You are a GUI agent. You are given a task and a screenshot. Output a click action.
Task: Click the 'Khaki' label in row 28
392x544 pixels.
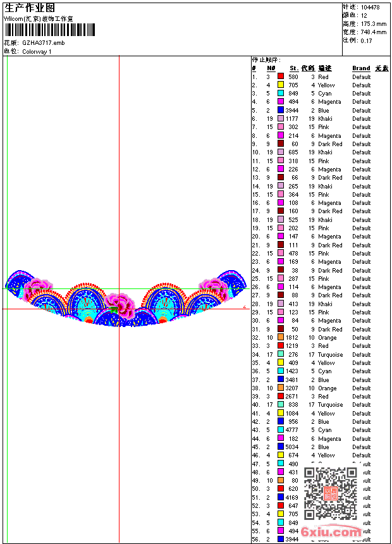pyautogui.click(x=325, y=304)
